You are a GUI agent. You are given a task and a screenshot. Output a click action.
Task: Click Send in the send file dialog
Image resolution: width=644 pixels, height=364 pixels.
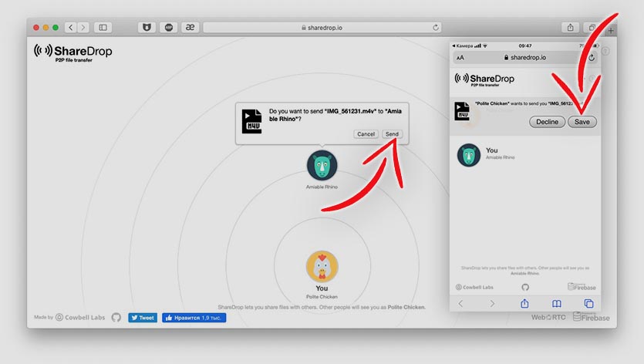[392, 134]
